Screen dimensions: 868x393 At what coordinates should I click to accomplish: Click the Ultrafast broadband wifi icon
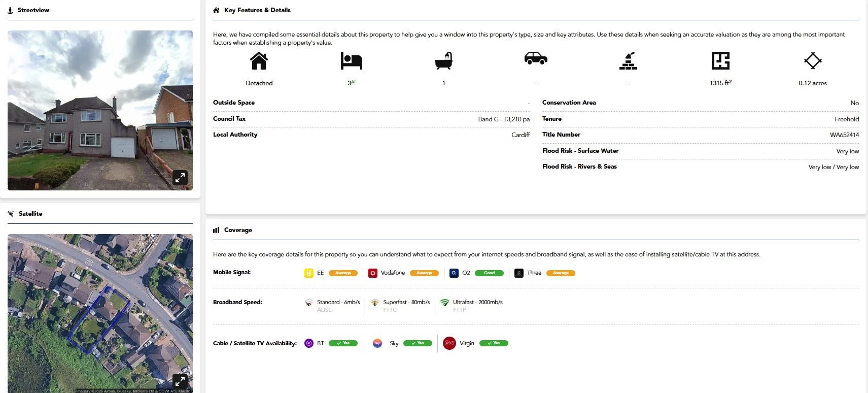(444, 303)
